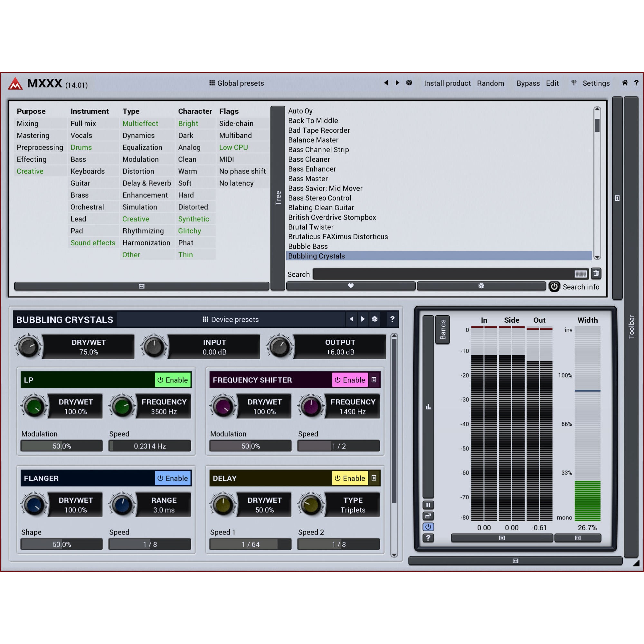Toggle the Search info power button

click(554, 286)
